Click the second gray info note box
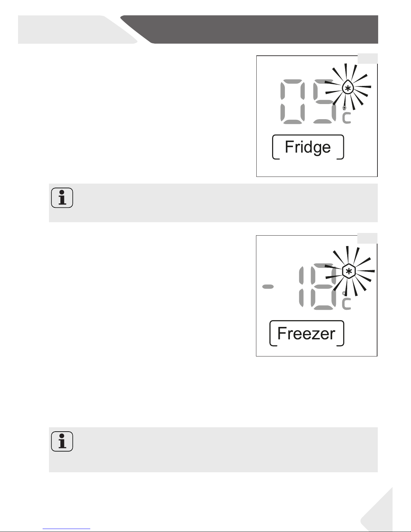 (x=213, y=450)
